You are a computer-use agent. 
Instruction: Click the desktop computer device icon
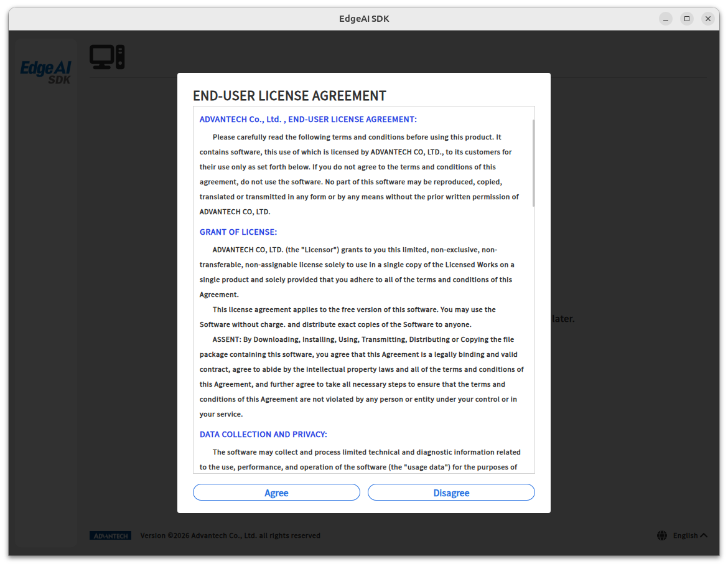(x=107, y=57)
